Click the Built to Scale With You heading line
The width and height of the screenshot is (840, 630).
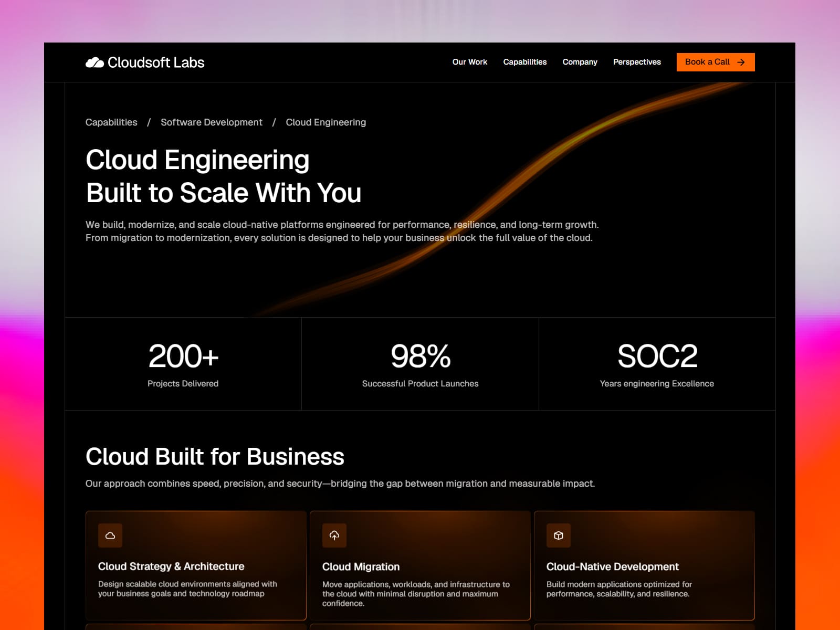coord(224,193)
